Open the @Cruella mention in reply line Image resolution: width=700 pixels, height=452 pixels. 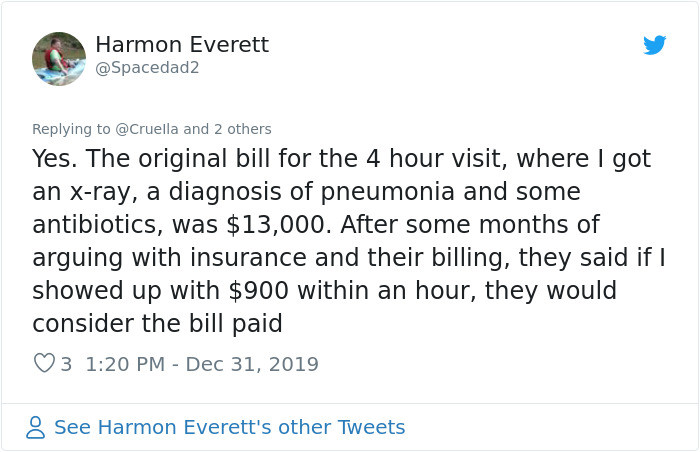[147, 129]
